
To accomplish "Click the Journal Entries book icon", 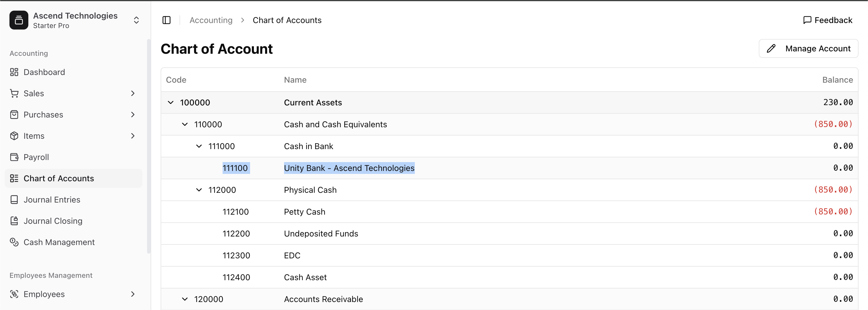I will [14, 200].
